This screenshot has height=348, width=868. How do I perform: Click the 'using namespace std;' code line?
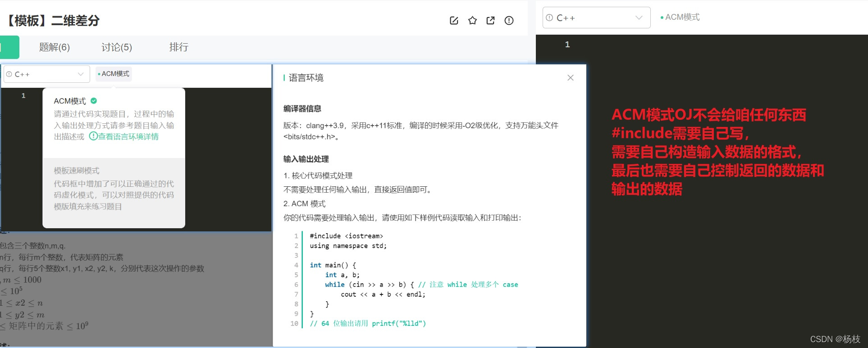pyautogui.click(x=348, y=246)
